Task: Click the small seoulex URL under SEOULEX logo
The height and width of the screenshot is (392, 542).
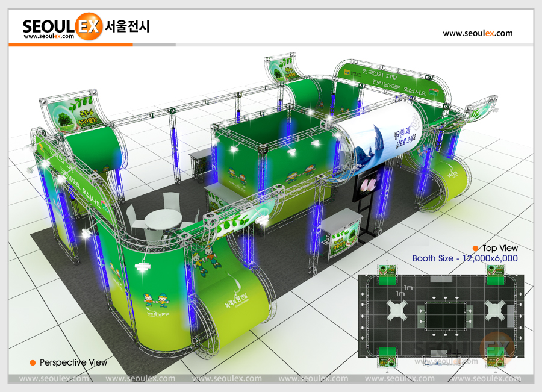Action: coord(48,37)
